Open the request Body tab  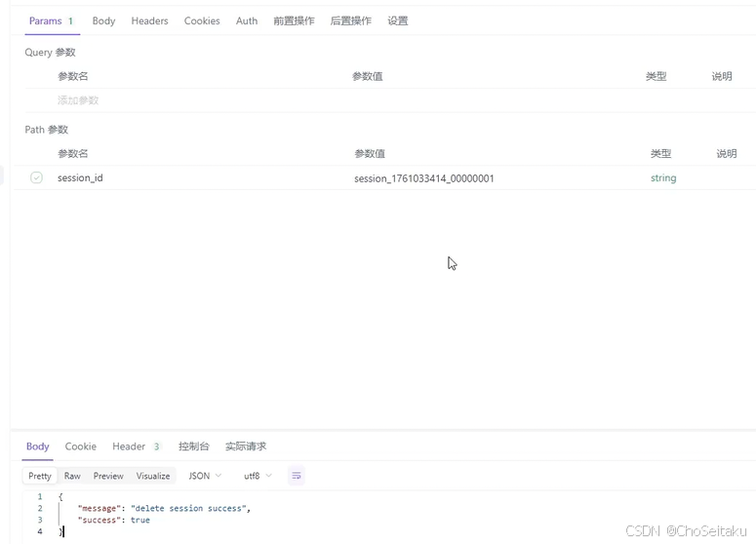103,21
